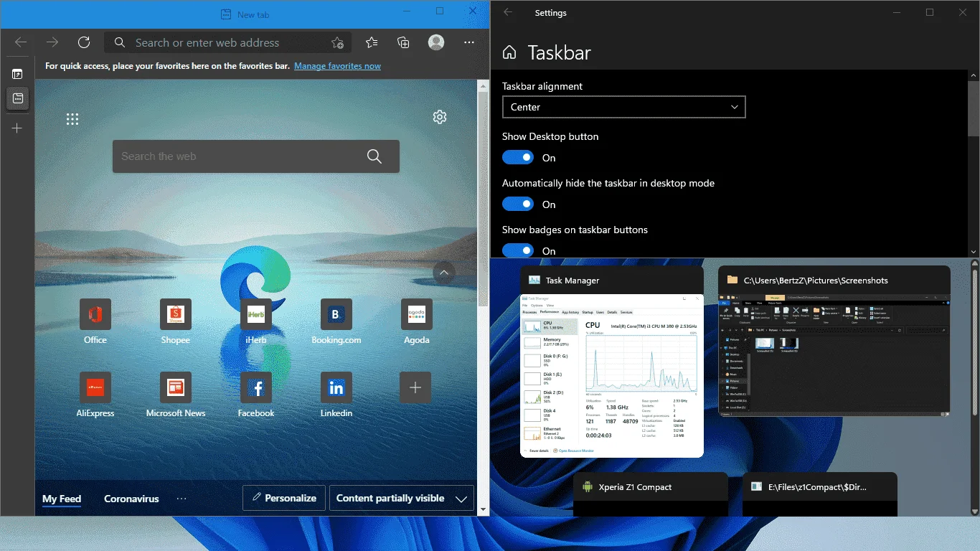Collapse quick links with the up chevron
Viewport: 980px width, 551px height.
click(444, 273)
